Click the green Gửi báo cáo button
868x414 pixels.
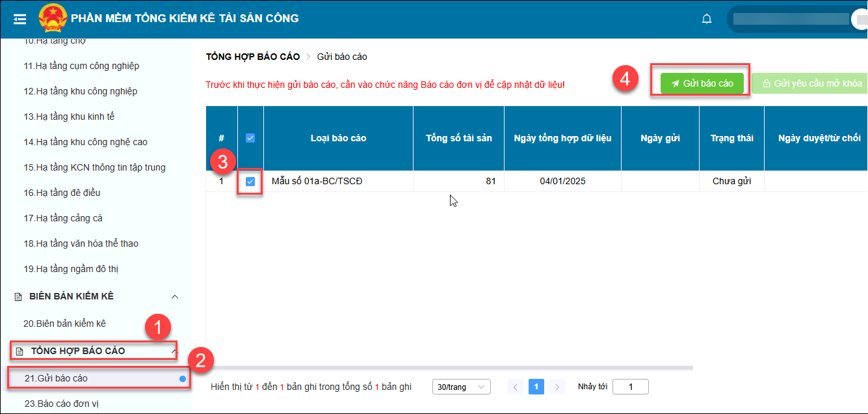pos(702,83)
